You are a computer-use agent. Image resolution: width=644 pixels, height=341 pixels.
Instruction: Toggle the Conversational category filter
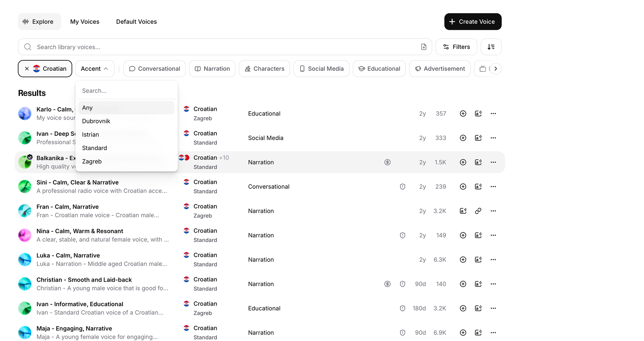pyautogui.click(x=154, y=69)
